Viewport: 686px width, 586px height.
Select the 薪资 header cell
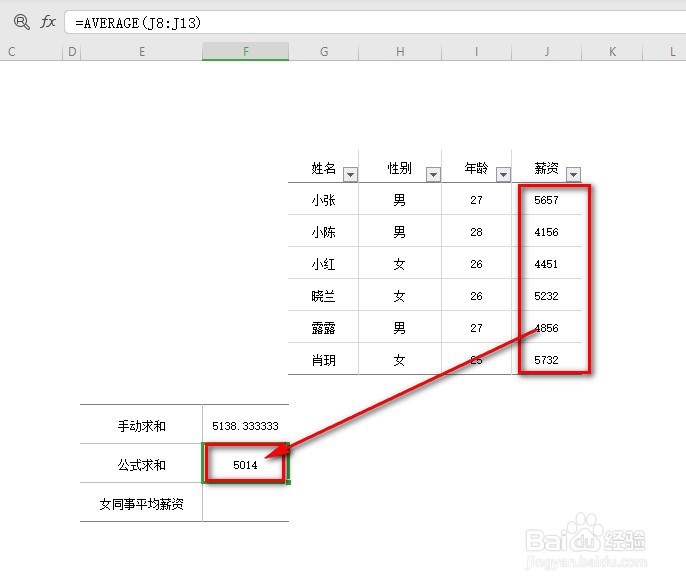coord(546,168)
